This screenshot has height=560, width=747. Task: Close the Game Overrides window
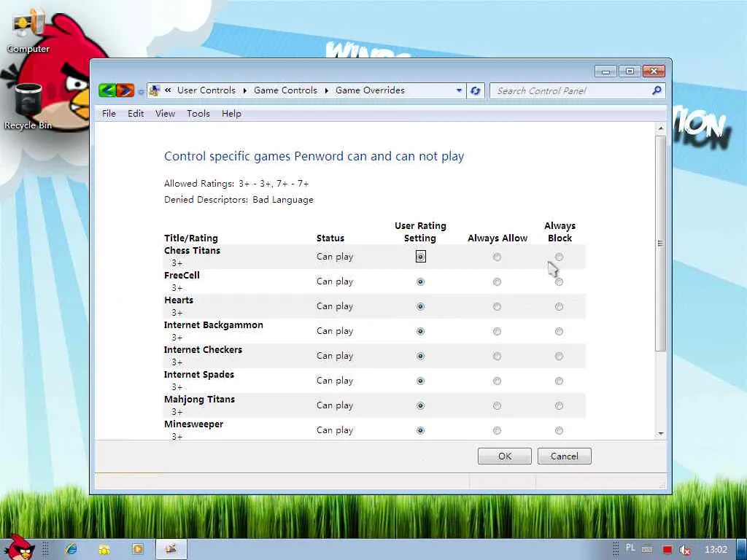654,71
